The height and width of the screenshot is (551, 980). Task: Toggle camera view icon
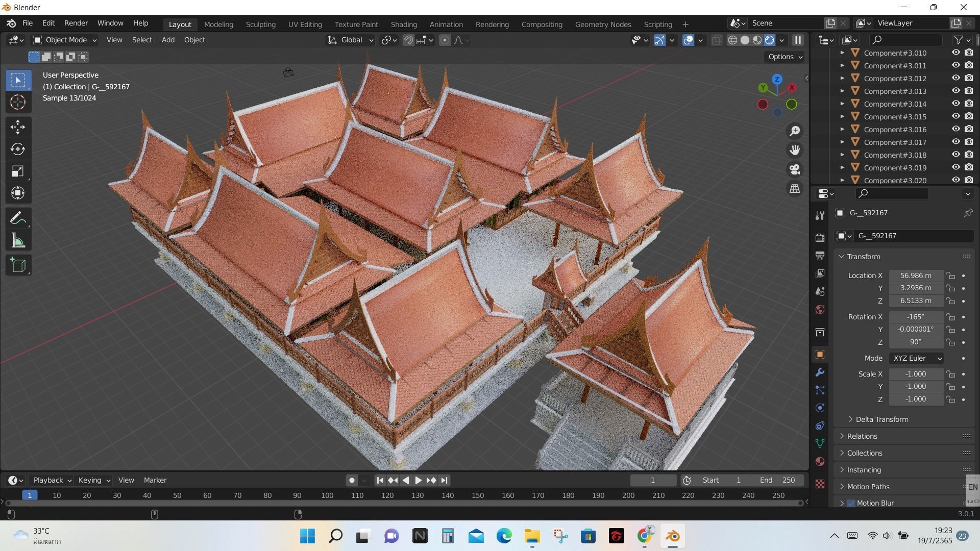tap(795, 169)
